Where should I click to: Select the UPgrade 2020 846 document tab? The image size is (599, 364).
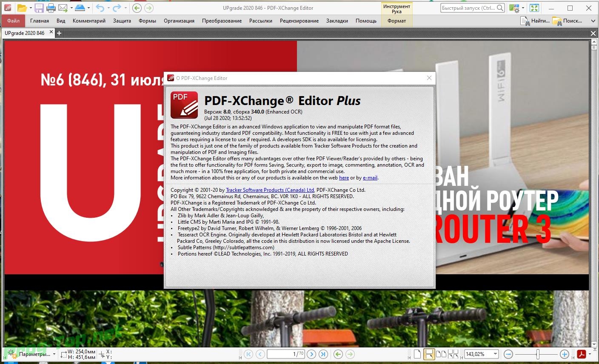pyautogui.click(x=25, y=33)
